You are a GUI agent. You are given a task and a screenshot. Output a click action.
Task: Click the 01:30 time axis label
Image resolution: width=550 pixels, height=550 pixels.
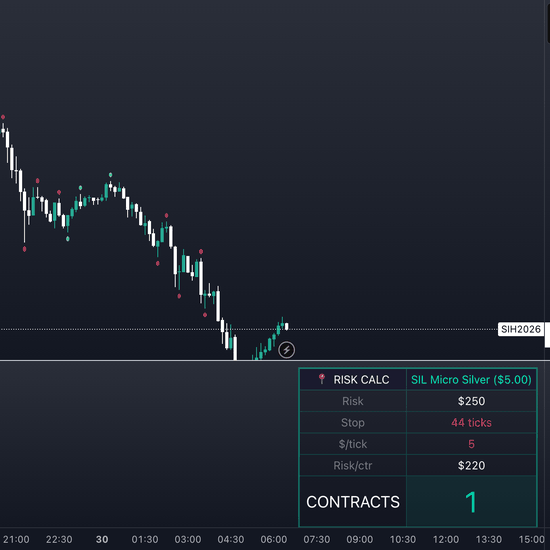tap(145, 539)
